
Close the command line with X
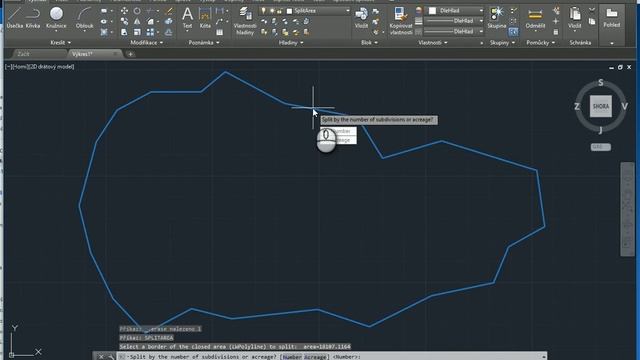tap(101, 357)
